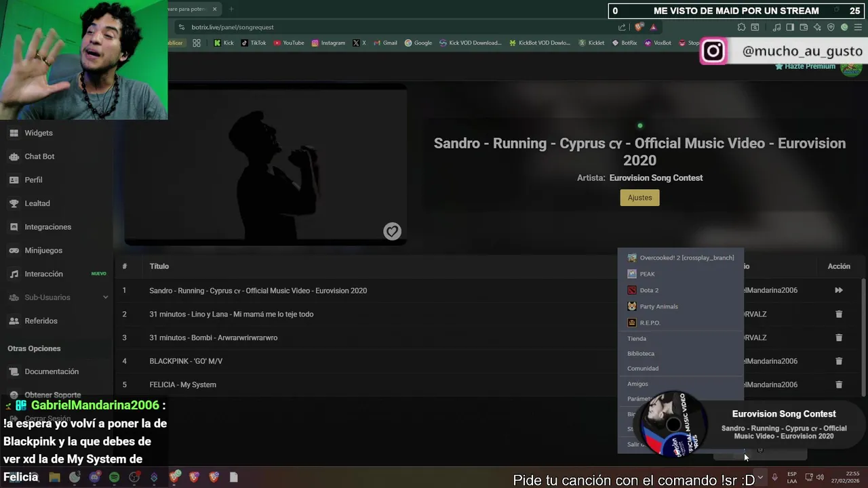Open the browser extensions puzzle icon
The height and width of the screenshot is (488, 868).
coord(741,27)
